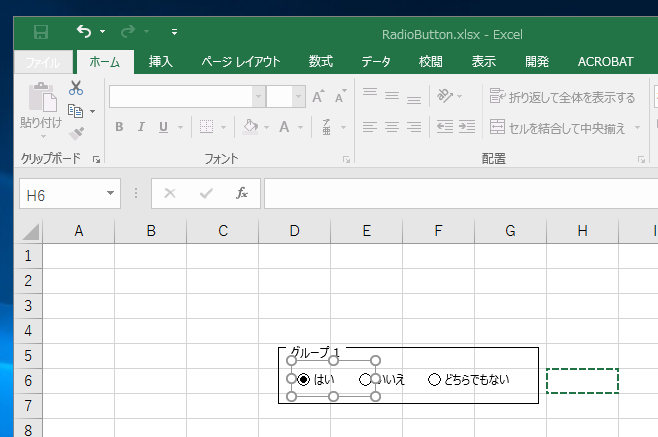Click Align Left icon
The image size is (658, 437).
pyautogui.click(x=370, y=127)
